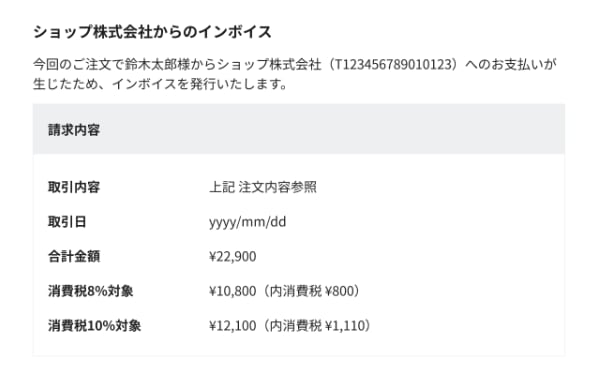The width and height of the screenshot is (602, 370).
Task: Click the phrase インボイスを発行いたします
Action: click(199, 84)
